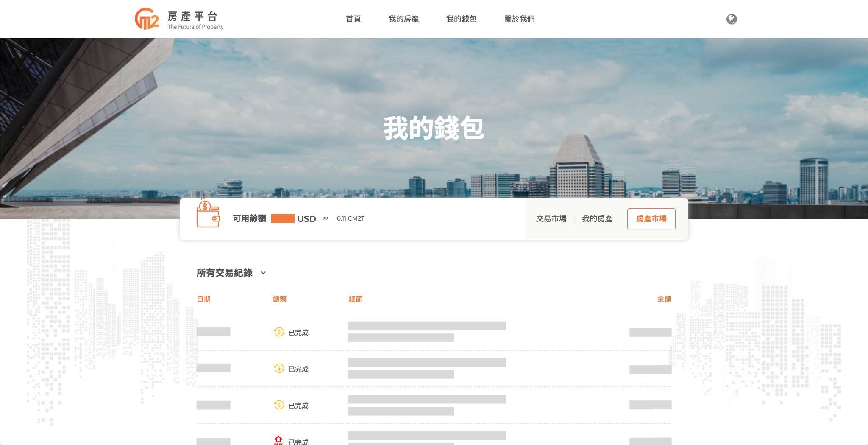Click second row's 已完成 status icon

click(x=279, y=369)
